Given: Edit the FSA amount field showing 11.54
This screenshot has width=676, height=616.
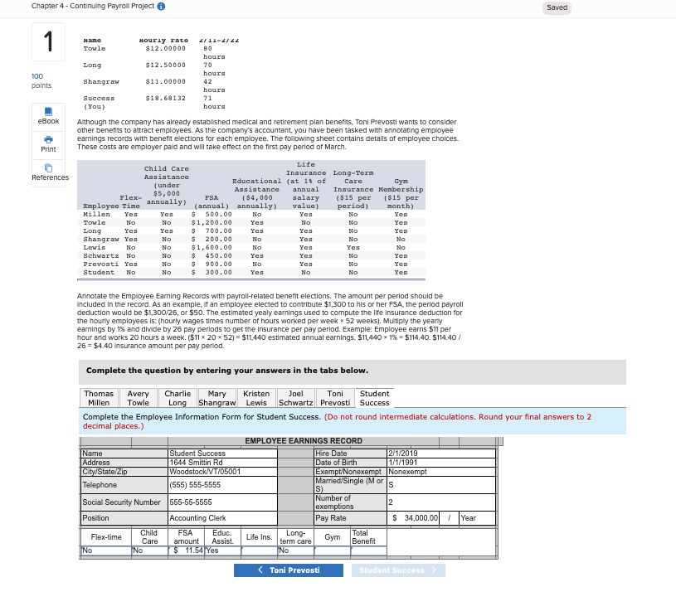Looking at the screenshot, I should tap(186, 549).
